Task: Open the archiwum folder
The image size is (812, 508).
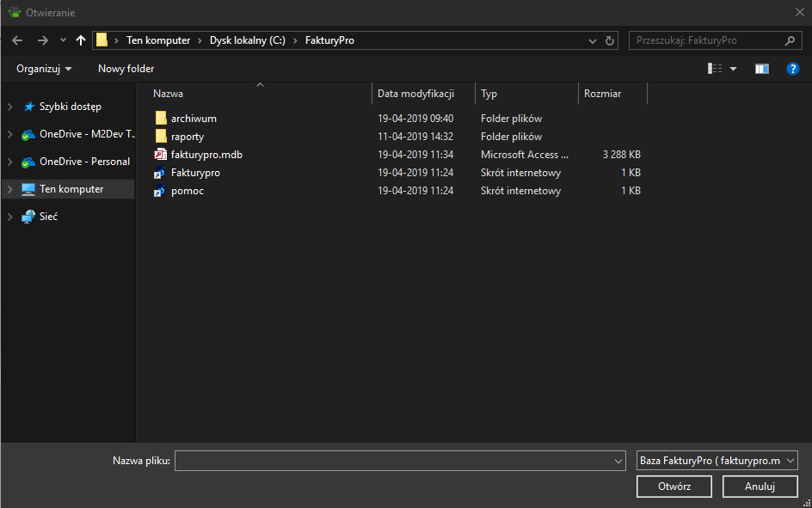Action: pos(193,119)
